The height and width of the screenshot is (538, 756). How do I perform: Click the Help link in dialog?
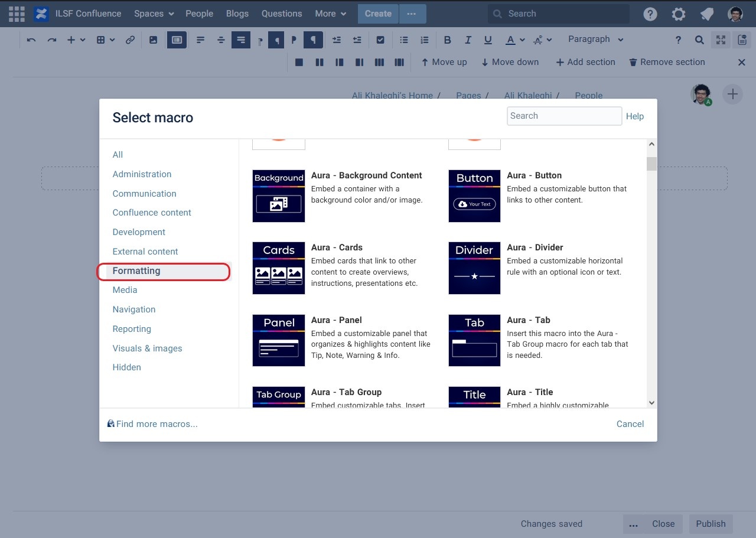635,116
